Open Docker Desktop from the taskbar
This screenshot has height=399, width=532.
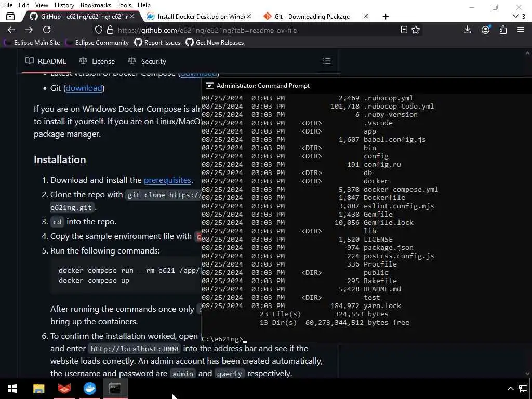click(x=90, y=389)
